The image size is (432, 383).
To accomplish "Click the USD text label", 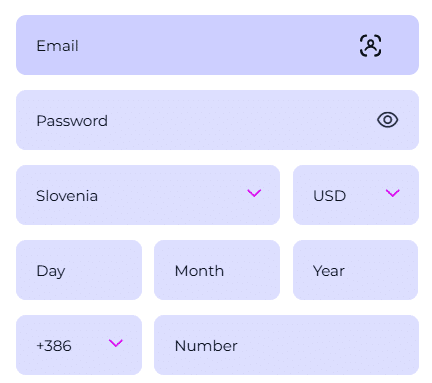I will click(x=329, y=196).
